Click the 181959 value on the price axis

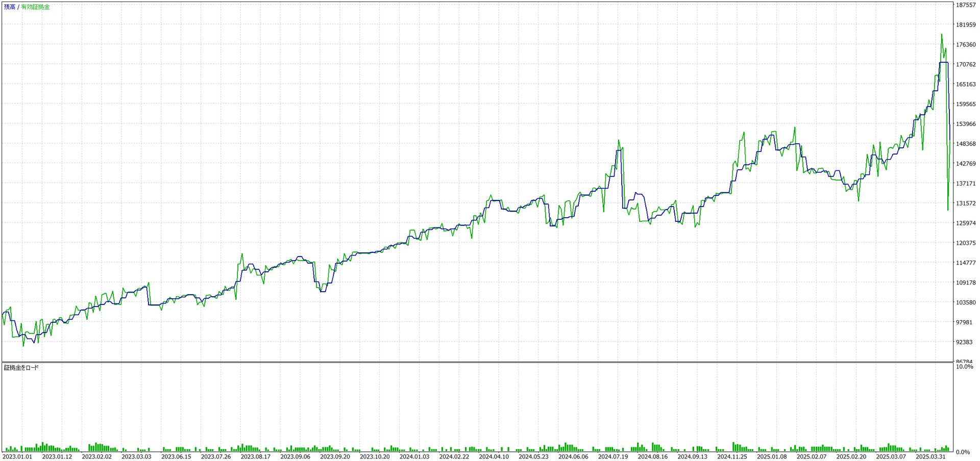pyautogui.click(x=966, y=25)
